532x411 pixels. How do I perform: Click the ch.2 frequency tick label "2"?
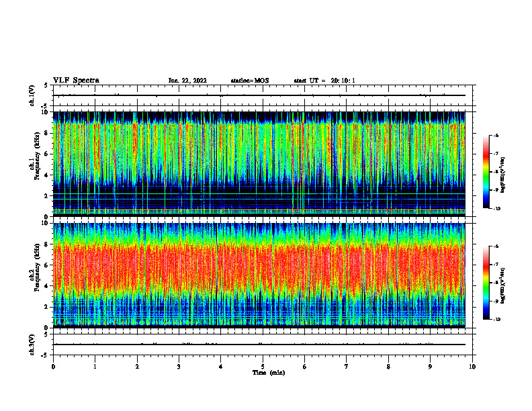[47, 307]
